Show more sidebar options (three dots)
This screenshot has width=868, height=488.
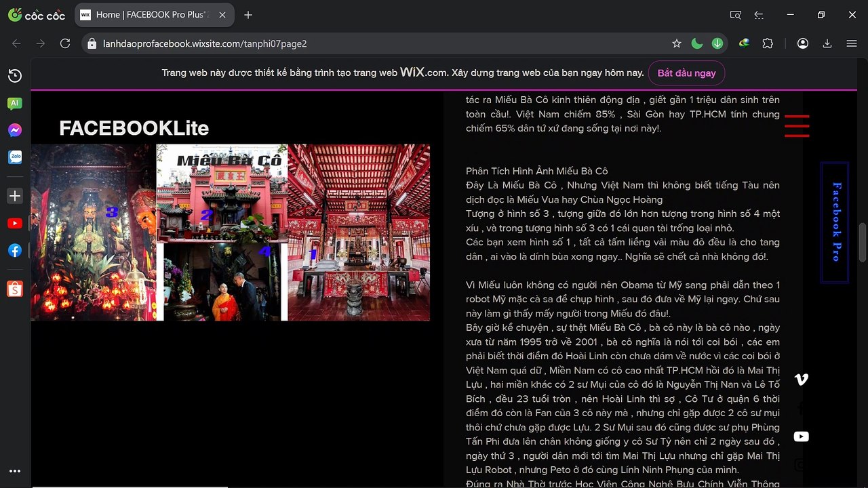point(15,471)
